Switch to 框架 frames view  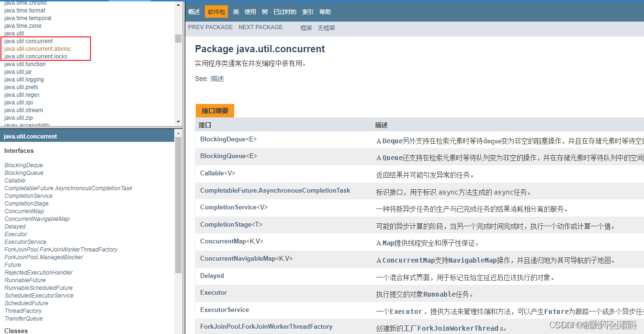(x=306, y=28)
